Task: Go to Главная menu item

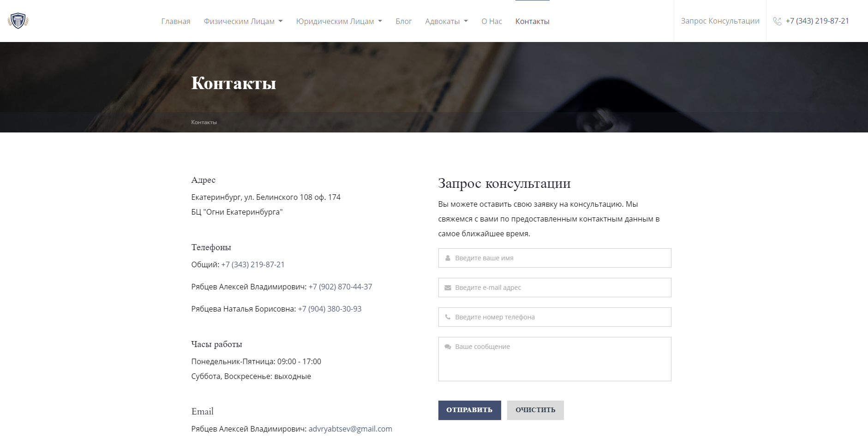Action: point(176,21)
